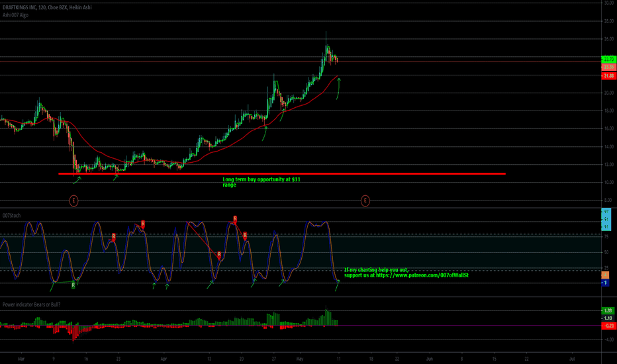Select the Power indicator Bears or Bull label
Screen dimensions: 617x364
(x=31, y=304)
